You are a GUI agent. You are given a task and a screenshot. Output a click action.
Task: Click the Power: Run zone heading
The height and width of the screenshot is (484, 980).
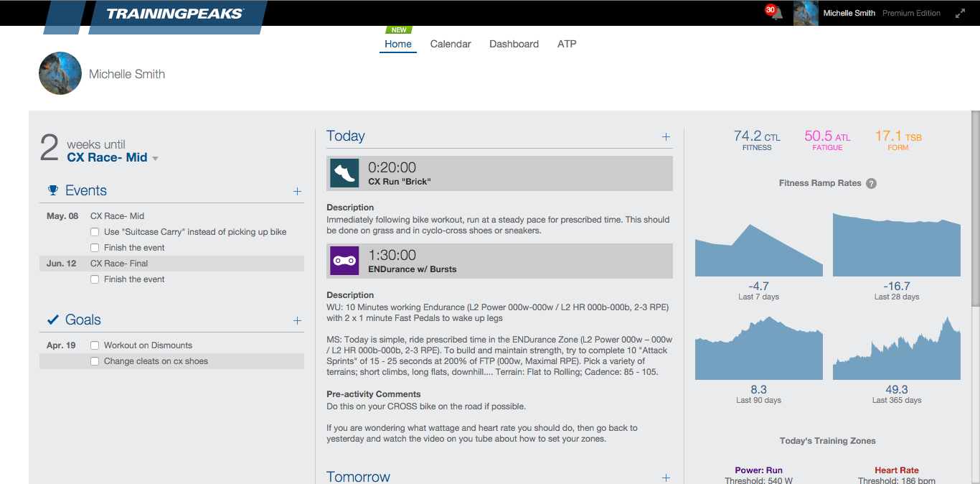click(759, 470)
